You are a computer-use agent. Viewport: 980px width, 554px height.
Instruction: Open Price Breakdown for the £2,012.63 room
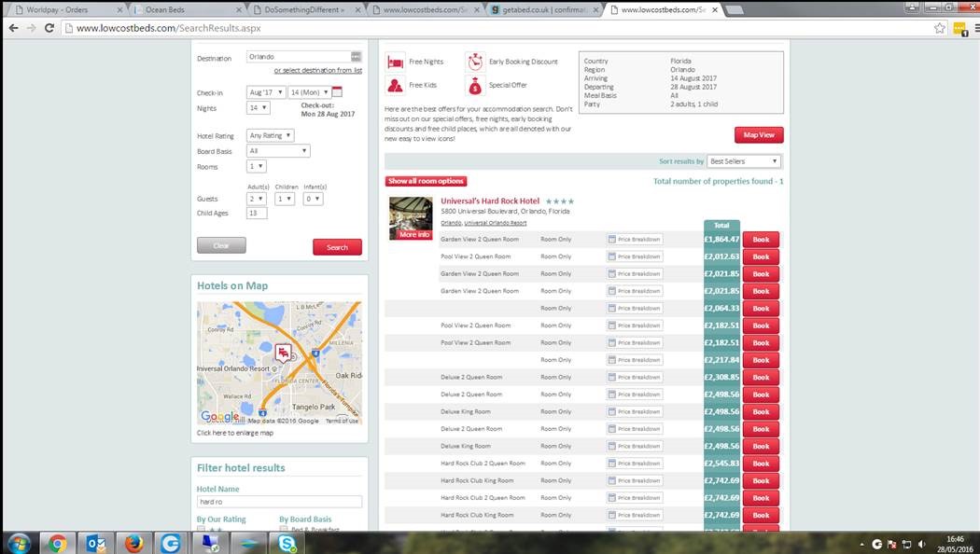[x=635, y=256]
